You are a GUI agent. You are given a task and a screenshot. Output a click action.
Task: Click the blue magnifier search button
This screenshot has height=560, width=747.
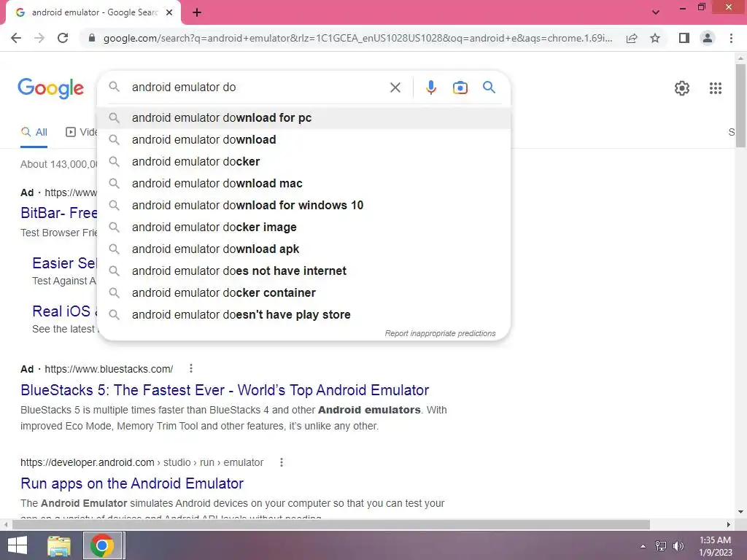pos(489,87)
